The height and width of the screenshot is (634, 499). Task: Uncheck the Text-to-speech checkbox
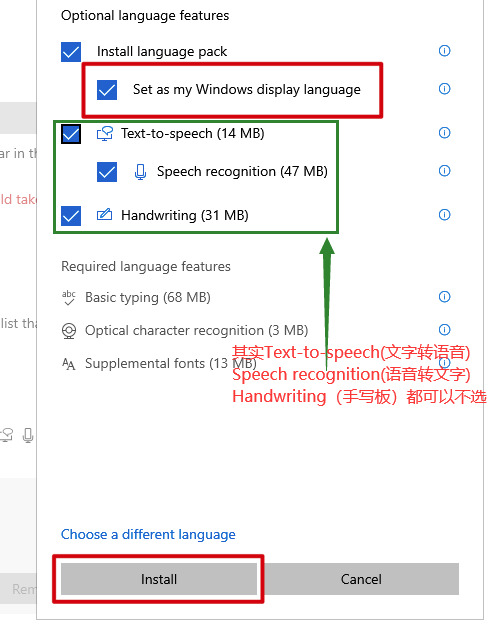[71, 134]
